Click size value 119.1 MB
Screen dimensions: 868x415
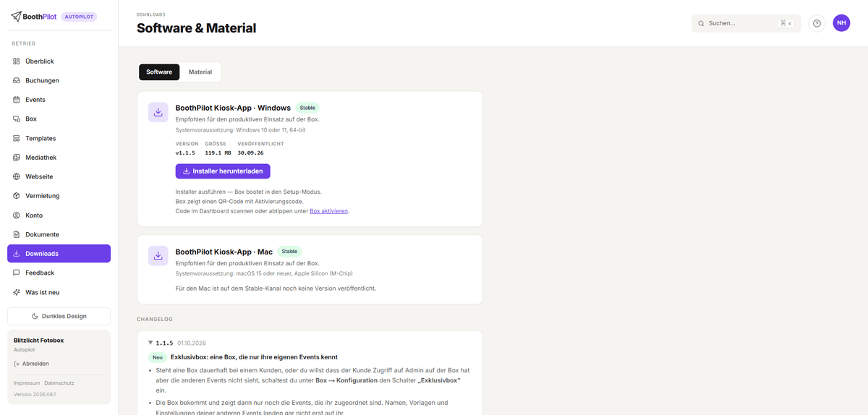218,153
